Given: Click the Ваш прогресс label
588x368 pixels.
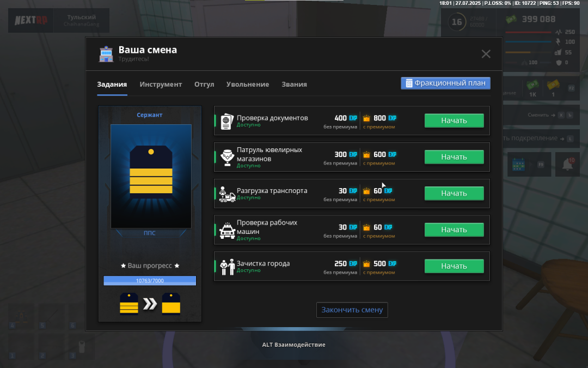Looking at the screenshot, I should pos(150,266).
